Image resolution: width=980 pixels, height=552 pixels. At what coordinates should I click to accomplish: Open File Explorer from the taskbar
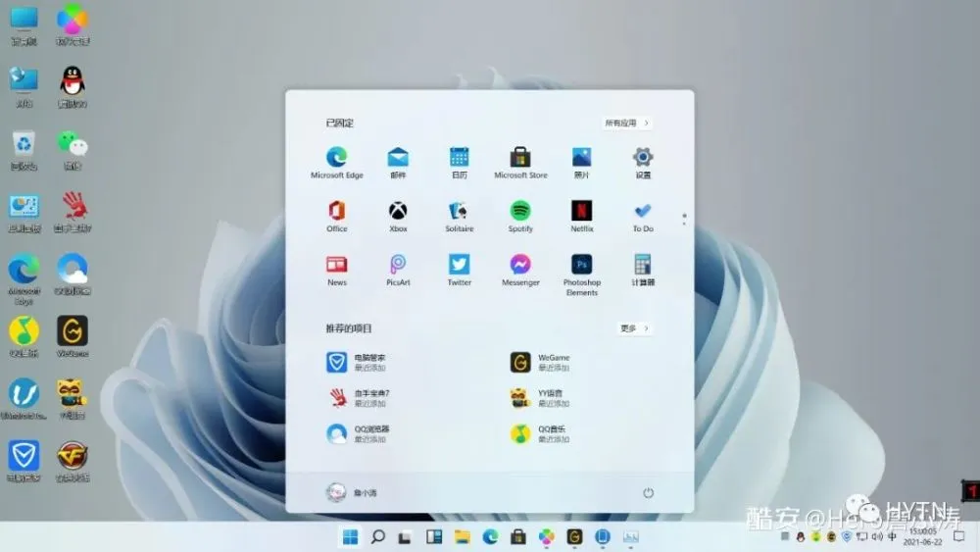click(x=462, y=536)
